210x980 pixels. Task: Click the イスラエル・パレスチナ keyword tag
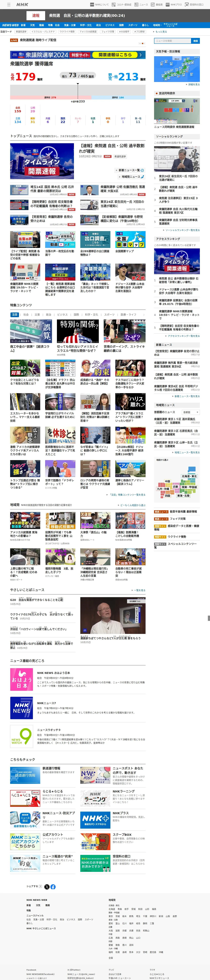coord(43,32)
